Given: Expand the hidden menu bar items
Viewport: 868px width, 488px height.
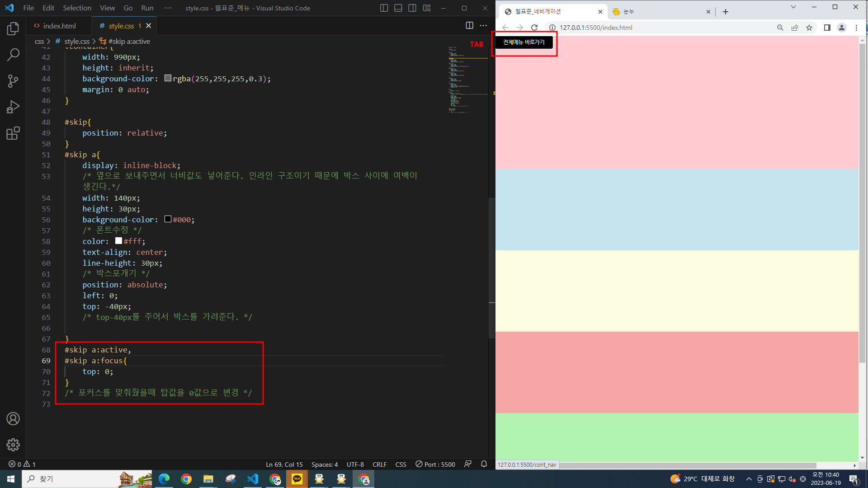Looking at the screenshot, I should [x=168, y=8].
